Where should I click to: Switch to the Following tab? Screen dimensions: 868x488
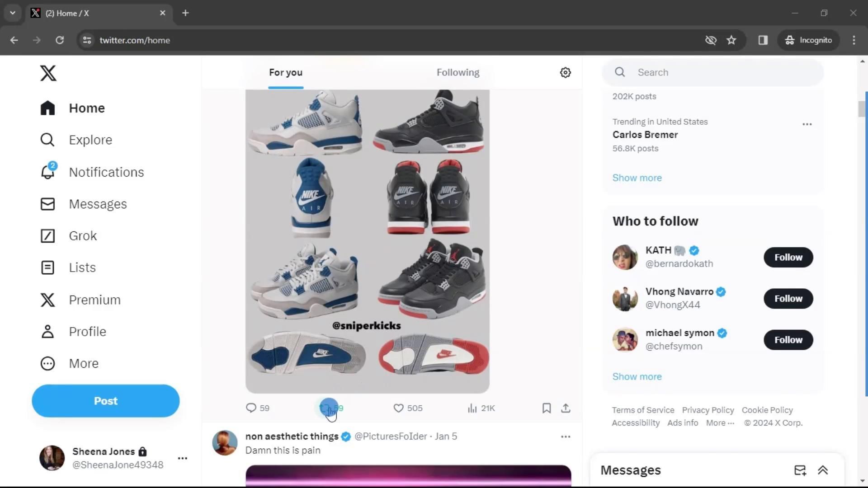tap(458, 72)
